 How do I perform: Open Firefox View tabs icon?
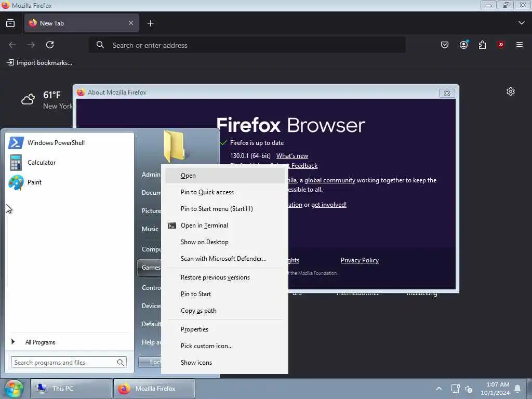10,23
